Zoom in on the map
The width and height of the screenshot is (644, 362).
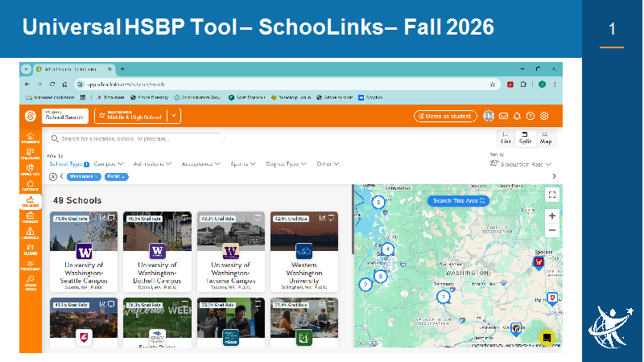pos(552,216)
